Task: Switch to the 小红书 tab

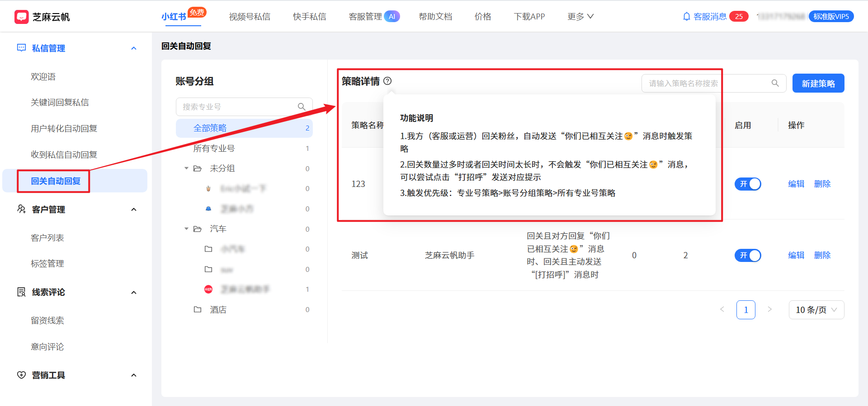Action: 174,17
